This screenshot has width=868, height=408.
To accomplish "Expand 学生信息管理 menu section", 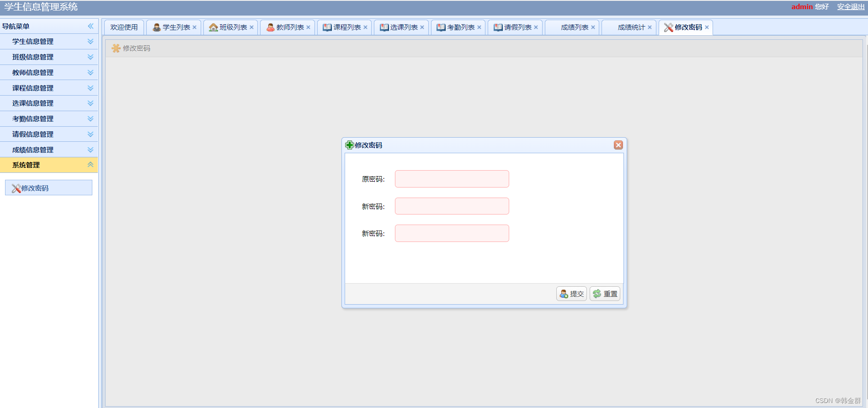I will (91, 42).
